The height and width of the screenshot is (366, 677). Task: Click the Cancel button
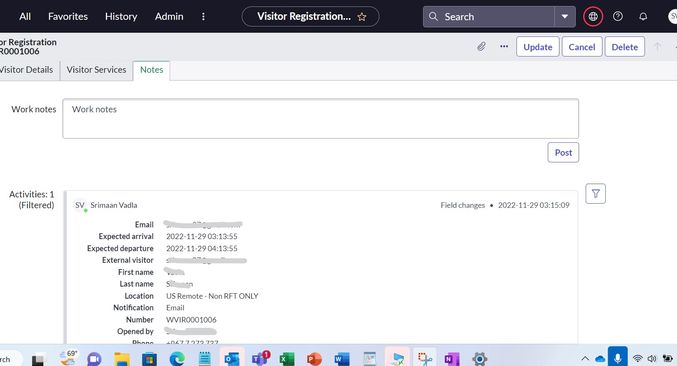click(582, 47)
